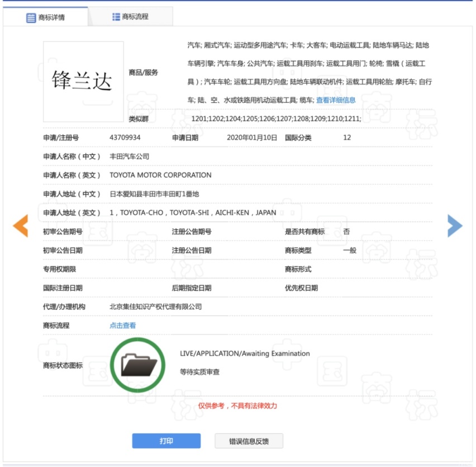Open the 查看详细信息 link
476x467 pixels.
[x=336, y=100]
